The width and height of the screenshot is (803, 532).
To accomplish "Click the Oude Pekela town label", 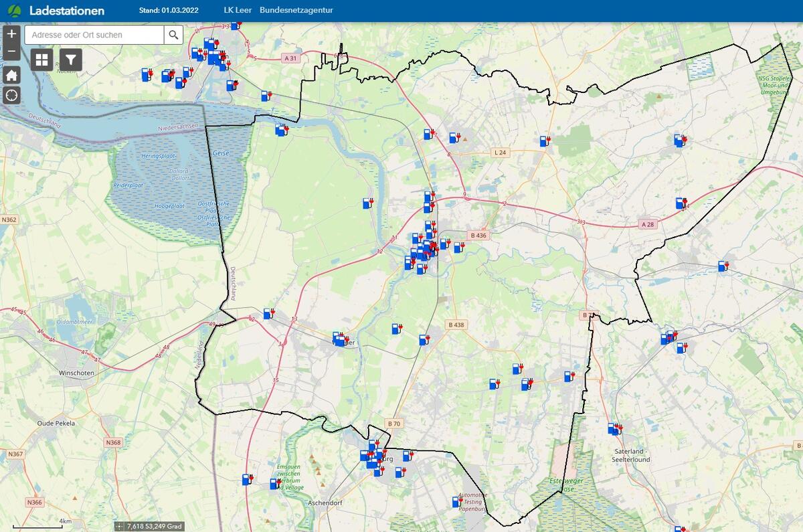I will [x=56, y=424].
